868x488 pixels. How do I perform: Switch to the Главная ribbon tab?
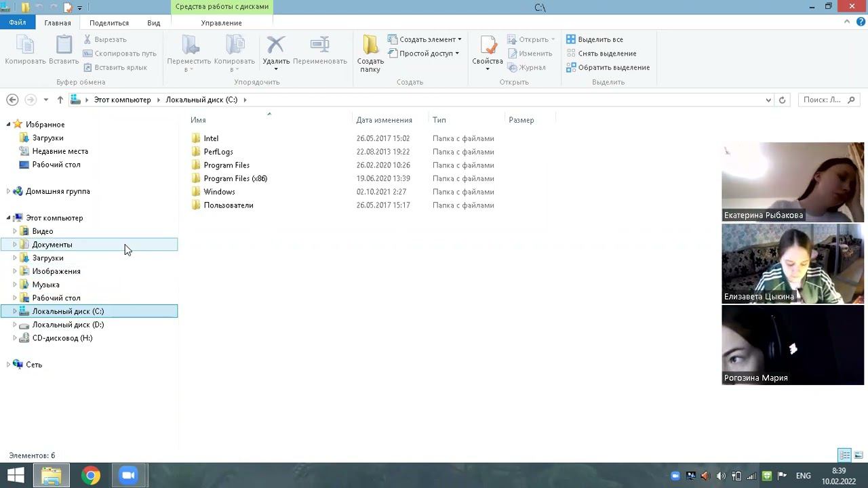[x=58, y=22]
